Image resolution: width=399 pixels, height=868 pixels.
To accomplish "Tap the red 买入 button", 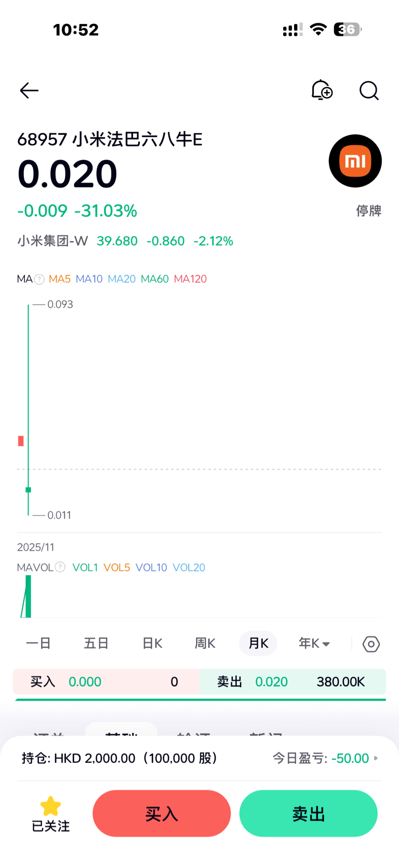I will pos(162,813).
